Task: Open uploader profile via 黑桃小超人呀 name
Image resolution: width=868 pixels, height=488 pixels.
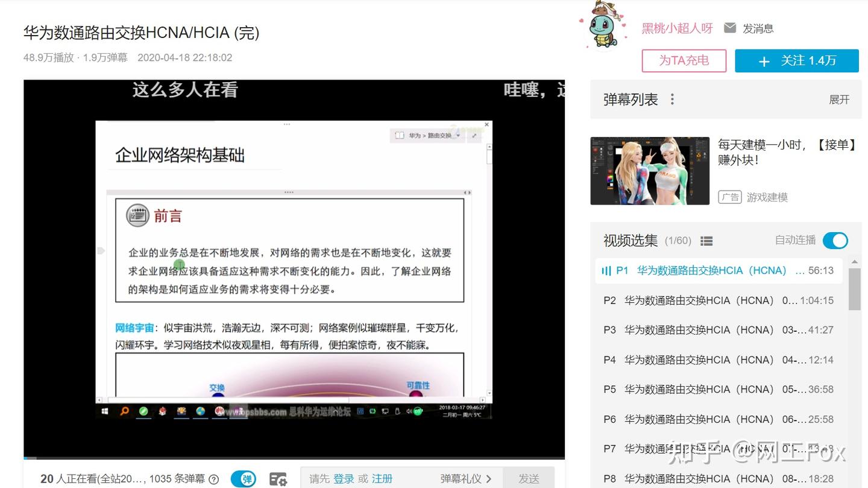Action: pos(676,28)
